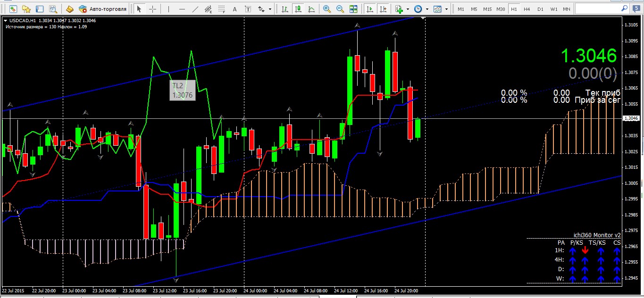Viewport: 644px width, 298px height.
Task: Open the Market Watch window icon
Action: pyautogui.click(x=13, y=9)
